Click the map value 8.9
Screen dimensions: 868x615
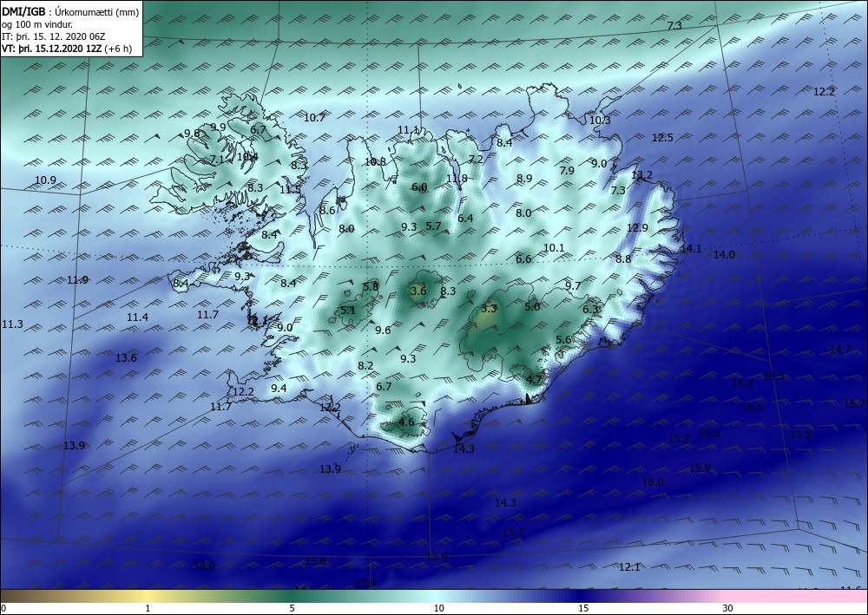point(524,178)
